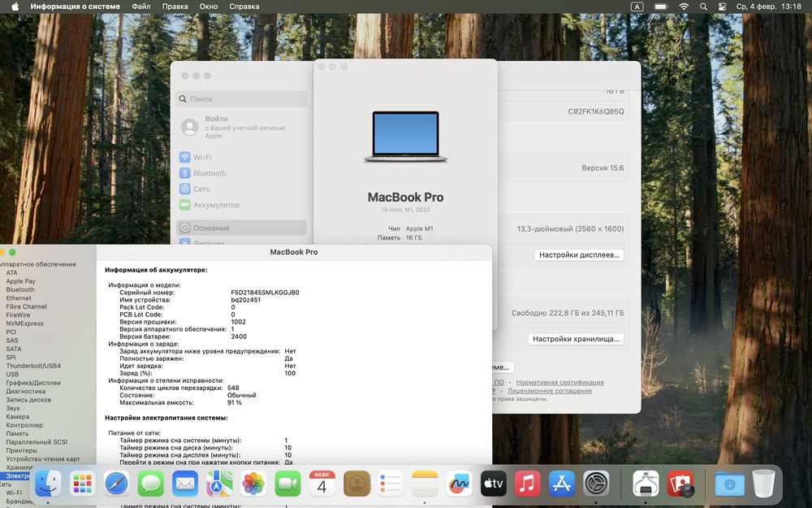Launch Safari from the Dock
Image resolution: width=812 pixels, height=508 pixels.
tap(116, 484)
